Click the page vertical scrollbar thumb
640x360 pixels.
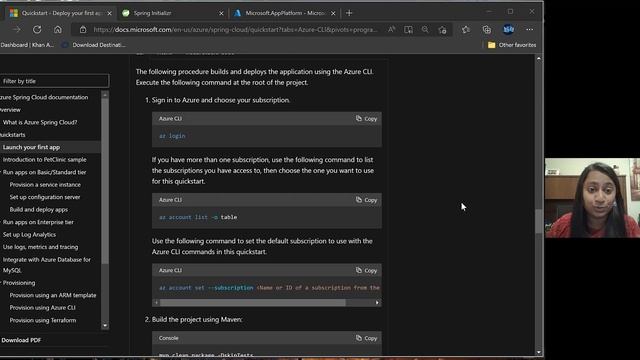pos(538,221)
